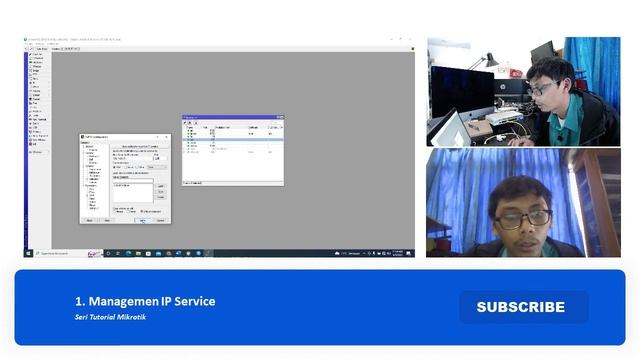Click the filter icon in IP Service List
Viewport: 640px width, 360px height.
click(x=196, y=122)
